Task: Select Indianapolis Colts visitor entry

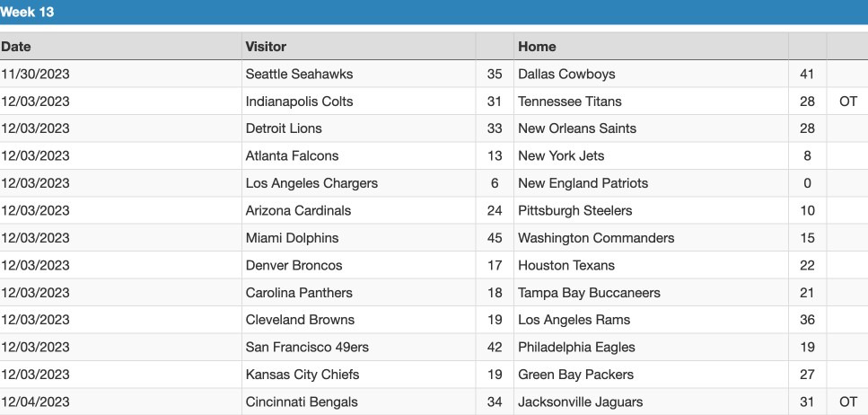Action: click(x=299, y=102)
